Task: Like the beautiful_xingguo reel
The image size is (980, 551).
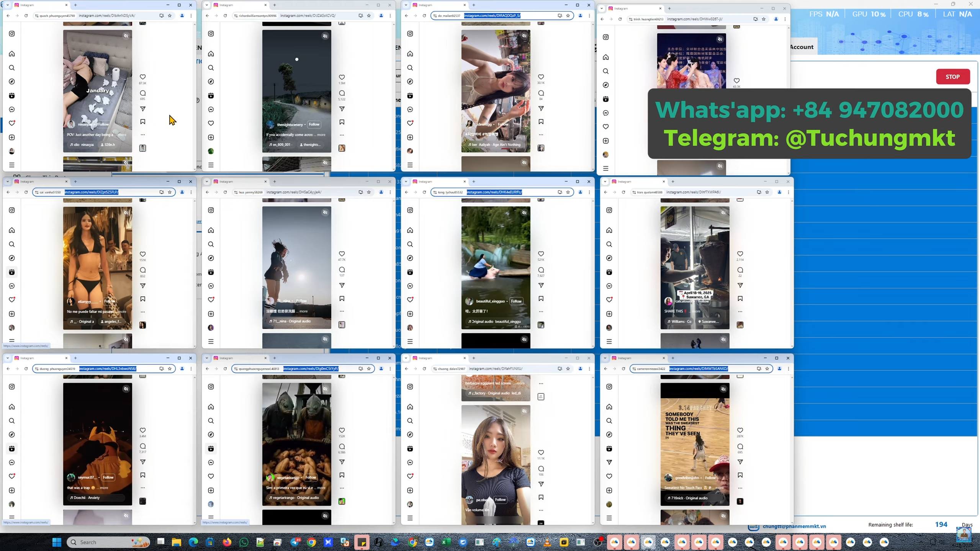Action: pos(541,254)
